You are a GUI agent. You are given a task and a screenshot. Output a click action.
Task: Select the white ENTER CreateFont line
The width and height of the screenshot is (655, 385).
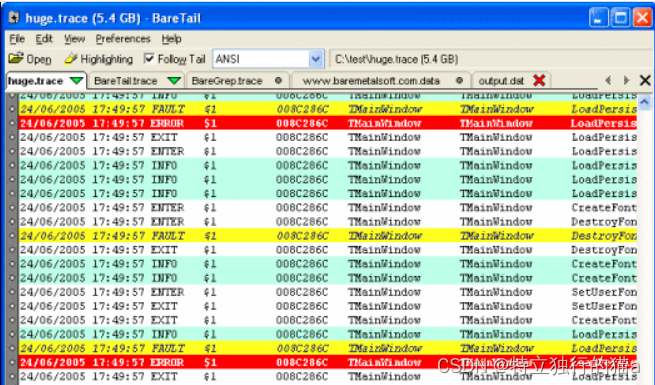[328, 208]
